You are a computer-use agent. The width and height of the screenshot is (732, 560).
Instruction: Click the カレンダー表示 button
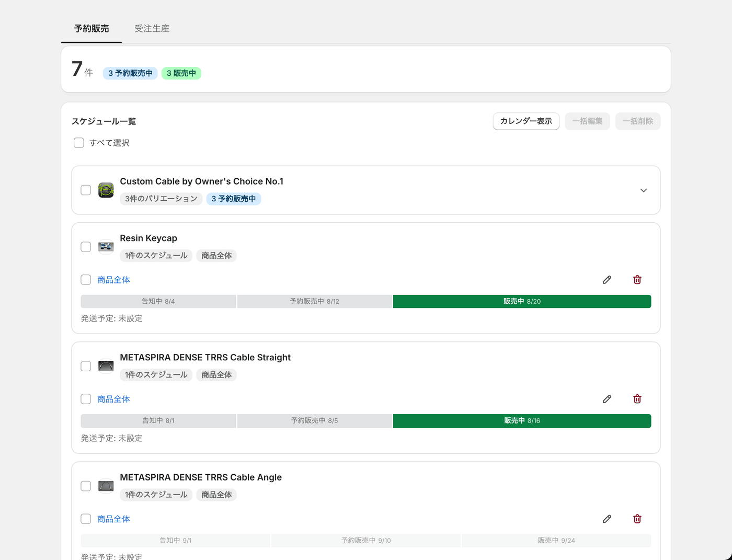[526, 121]
